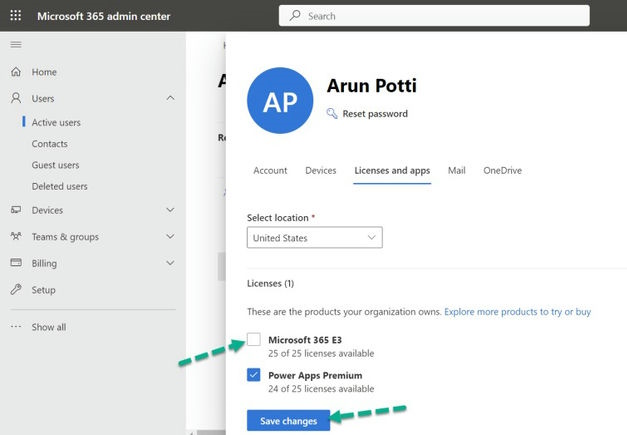The image size is (627, 435).
Task: Uncheck the Power Apps Premium license
Action: [x=254, y=376]
